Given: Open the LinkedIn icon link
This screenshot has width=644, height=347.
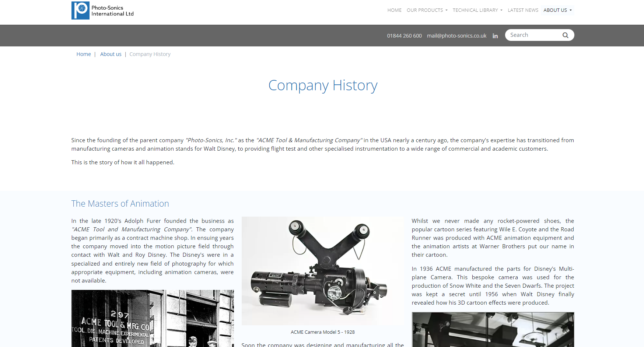Looking at the screenshot, I should pos(495,36).
